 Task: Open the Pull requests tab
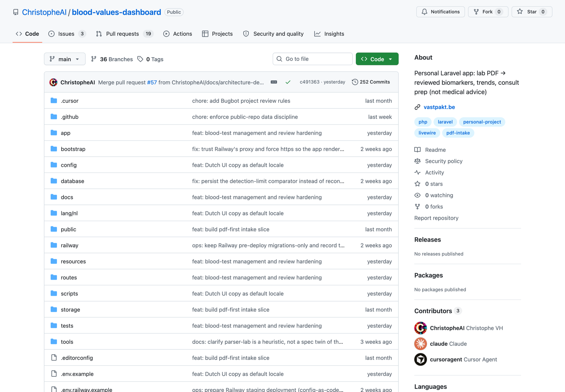pos(124,34)
